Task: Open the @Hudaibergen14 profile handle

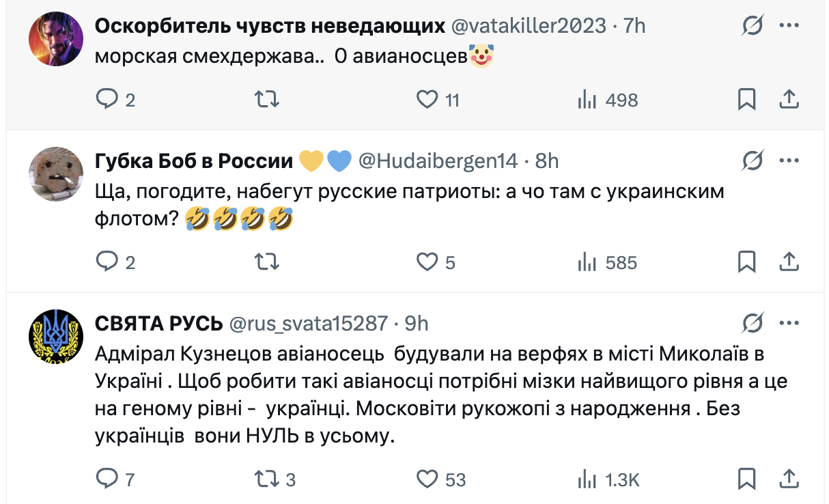Action: click(438, 161)
